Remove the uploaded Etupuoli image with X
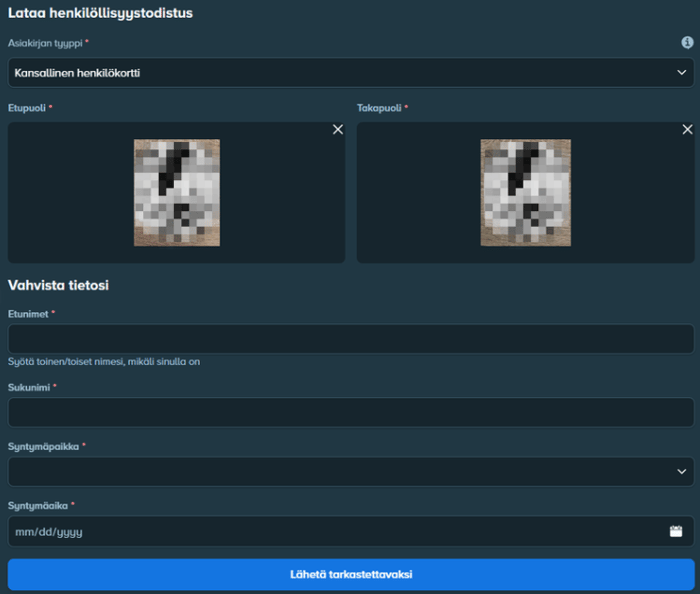Image resolution: width=700 pixels, height=594 pixels. 338,129
